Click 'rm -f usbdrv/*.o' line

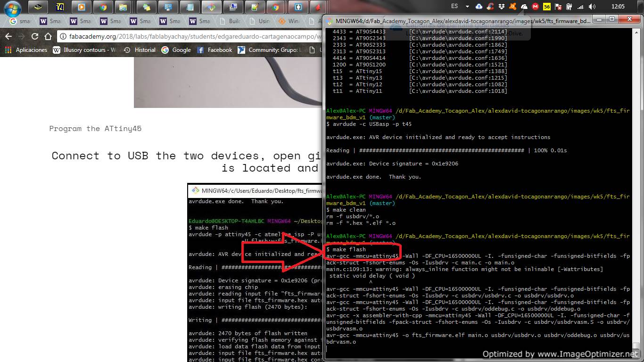pyautogui.click(x=353, y=216)
